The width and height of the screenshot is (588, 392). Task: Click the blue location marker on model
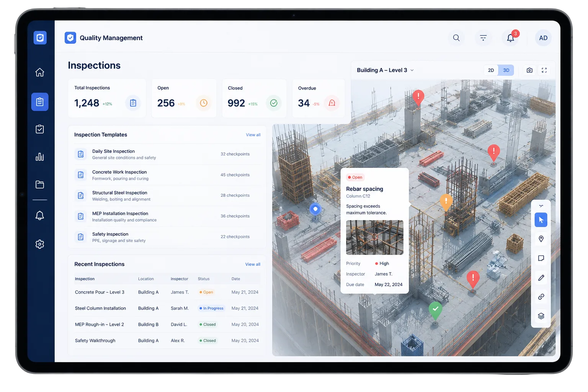click(x=315, y=209)
